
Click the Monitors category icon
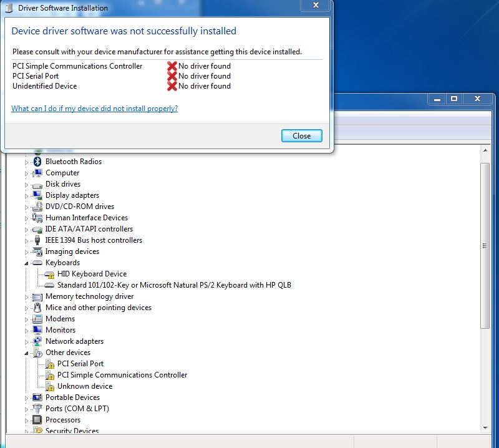36,330
